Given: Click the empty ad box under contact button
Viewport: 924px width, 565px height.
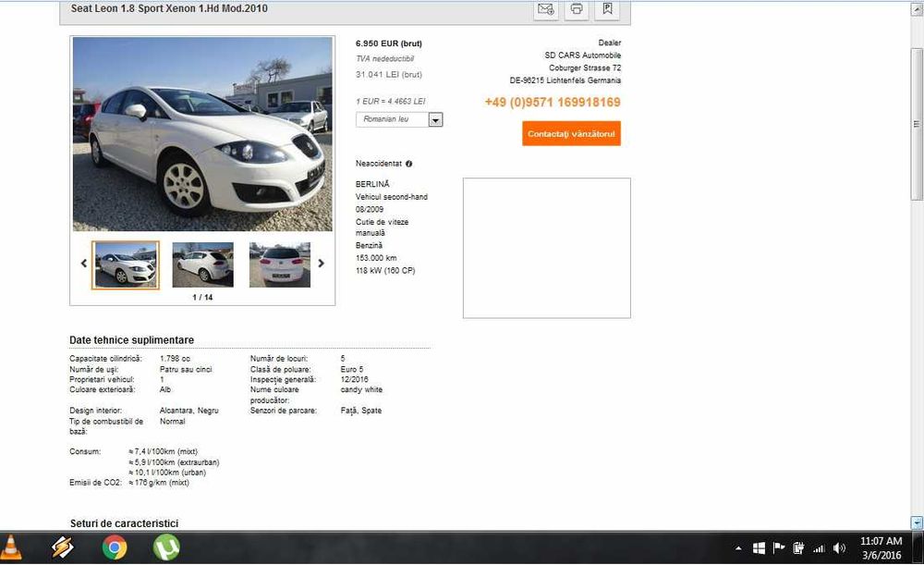Looking at the screenshot, I should 547,249.
